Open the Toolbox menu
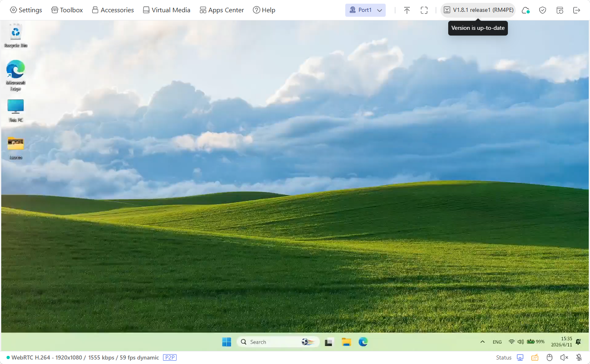The width and height of the screenshot is (590, 364). click(x=67, y=10)
